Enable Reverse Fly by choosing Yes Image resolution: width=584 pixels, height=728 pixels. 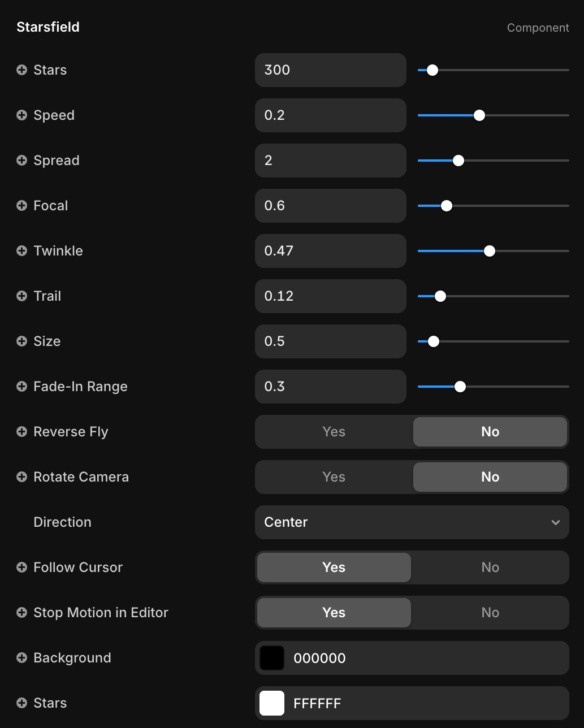(334, 432)
